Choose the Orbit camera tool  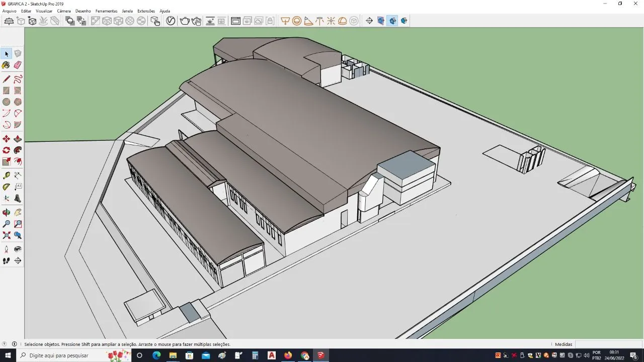click(7, 213)
